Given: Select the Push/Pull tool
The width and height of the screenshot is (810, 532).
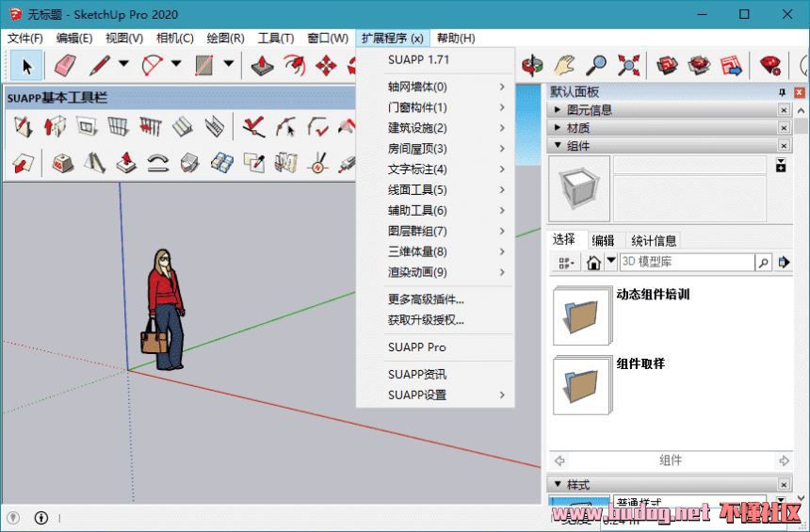Looking at the screenshot, I should [263, 65].
